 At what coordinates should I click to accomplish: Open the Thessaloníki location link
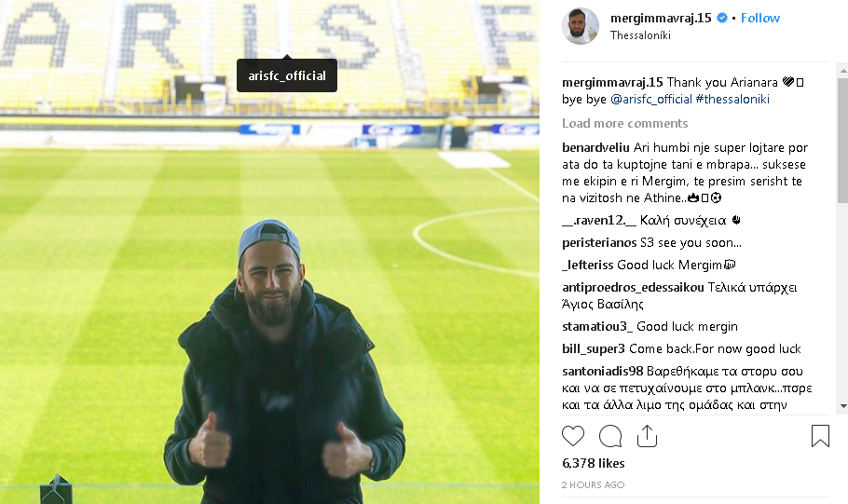(x=640, y=35)
